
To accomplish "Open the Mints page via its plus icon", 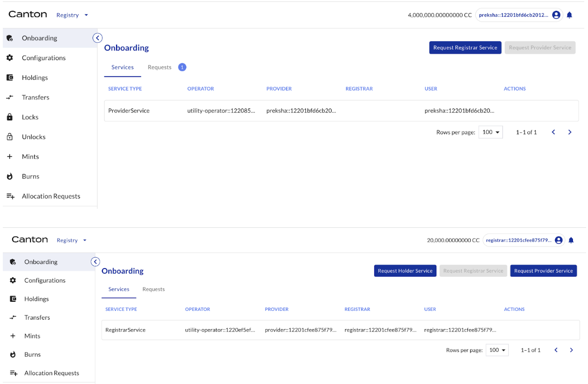I will (10, 156).
